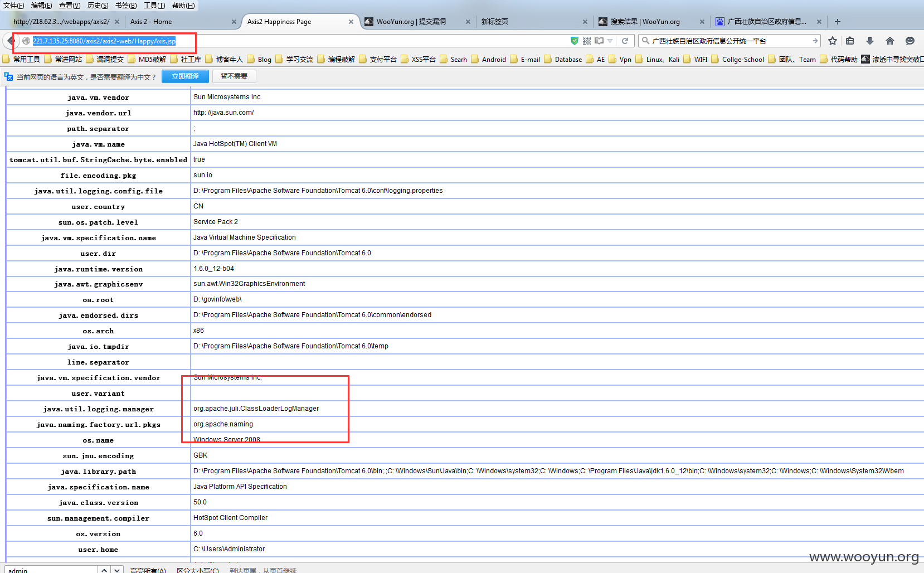Click the translate bar icon
This screenshot has width=924, height=573.
(8, 76)
